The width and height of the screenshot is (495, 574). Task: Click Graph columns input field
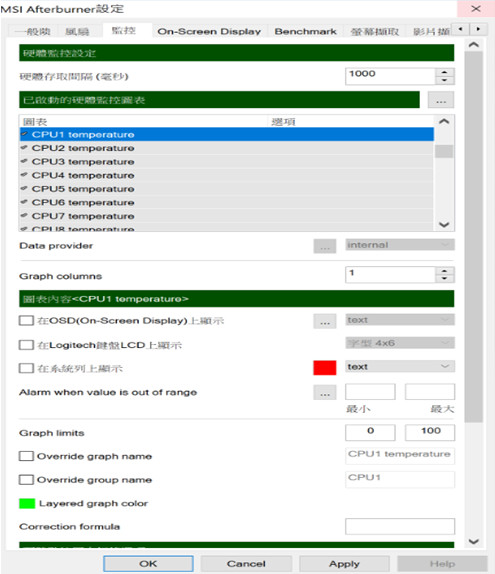pos(390,275)
